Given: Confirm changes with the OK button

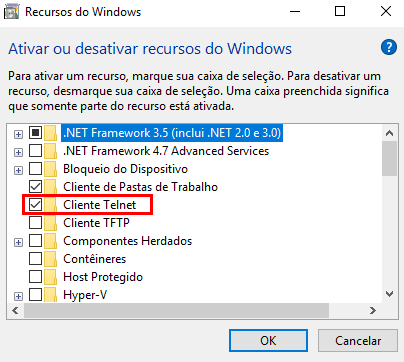Looking at the screenshot, I should (x=268, y=341).
